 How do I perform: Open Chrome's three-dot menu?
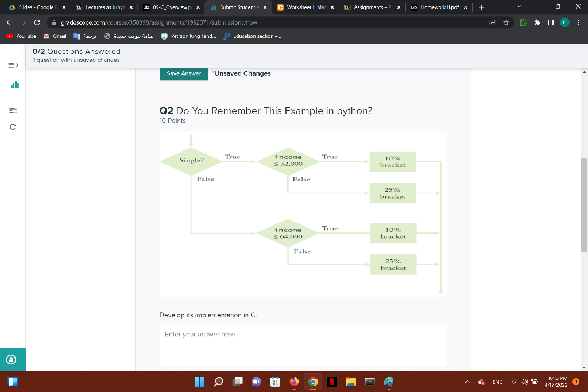(x=578, y=22)
